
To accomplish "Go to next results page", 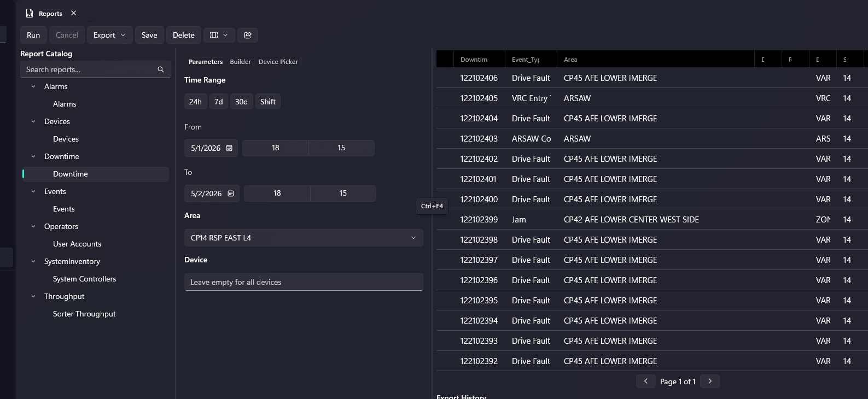I will [x=710, y=382].
